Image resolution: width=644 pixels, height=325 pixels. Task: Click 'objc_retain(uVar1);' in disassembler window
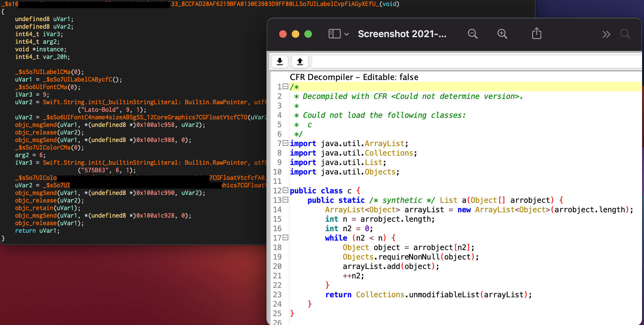pyautogui.click(x=48, y=208)
